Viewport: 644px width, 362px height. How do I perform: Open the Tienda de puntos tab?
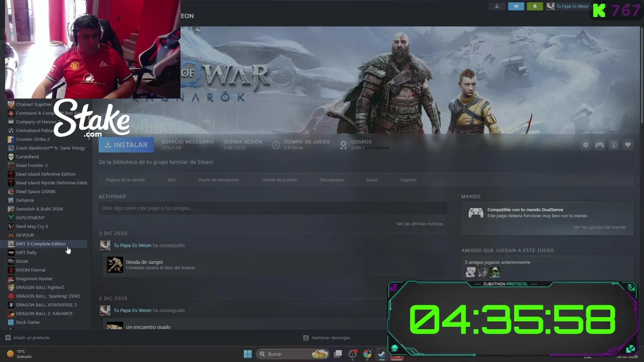tap(279, 179)
